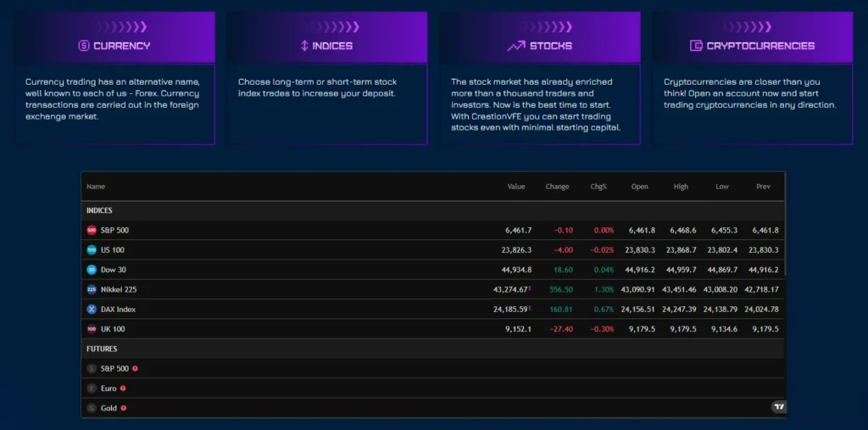The height and width of the screenshot is (430, 868).
Task: Open the US 100 index link
Action: pyautogui.click(x=113, y=250)
